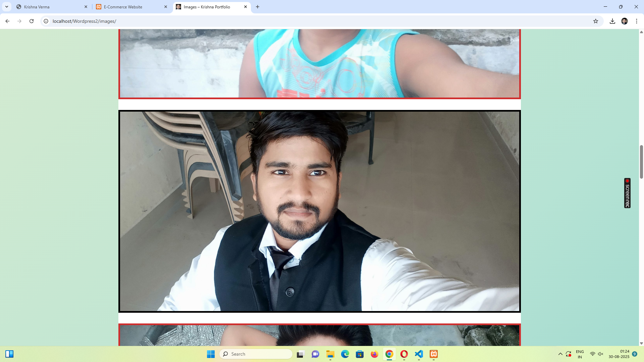The width and height of the screenshot is (644, 362).
Task: Switch to the E-Commerce Website tab
Action: tap(132, 7)
